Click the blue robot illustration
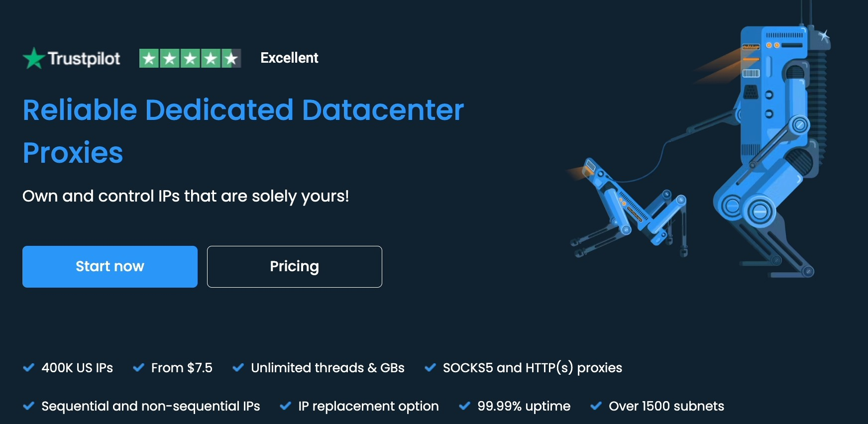The image size is (868, 424). [x=771, y=149]
